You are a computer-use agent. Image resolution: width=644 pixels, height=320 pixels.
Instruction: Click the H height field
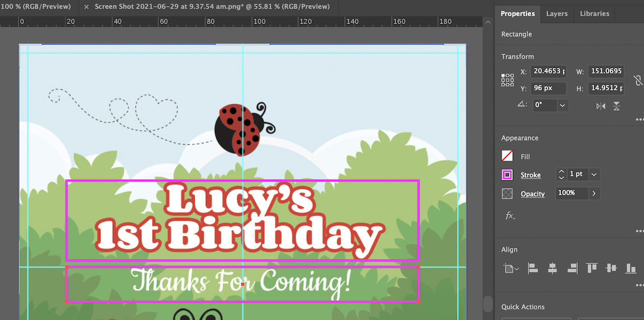point(606,88)
